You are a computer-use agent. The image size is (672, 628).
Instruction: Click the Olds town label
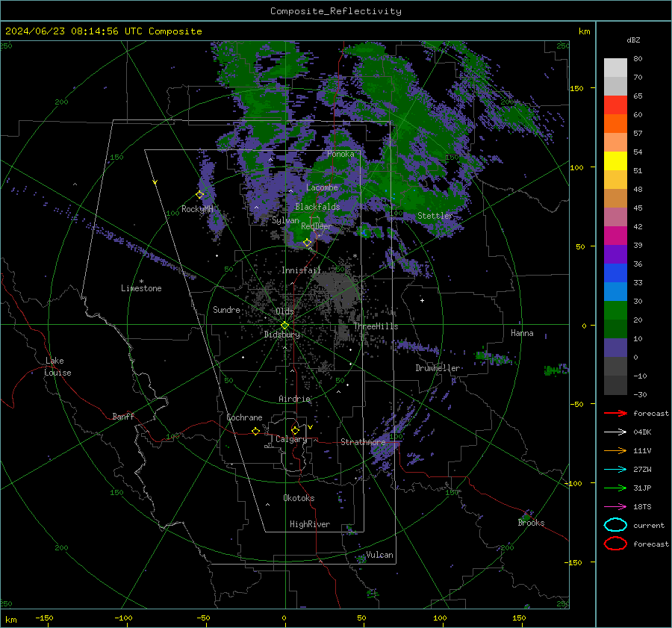[284, 311]
